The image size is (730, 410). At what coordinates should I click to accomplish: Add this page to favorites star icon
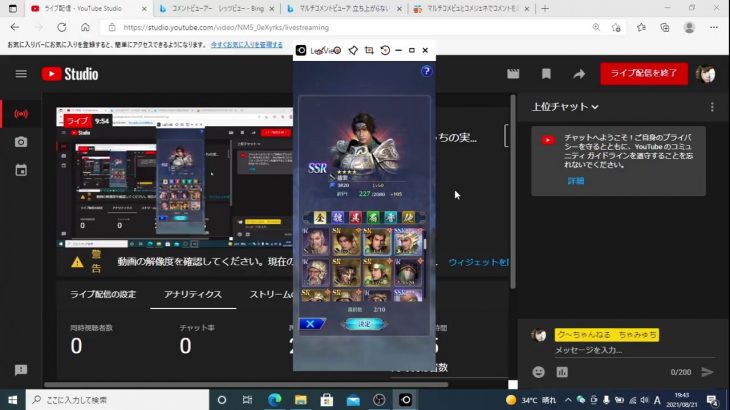click(616, 27)
